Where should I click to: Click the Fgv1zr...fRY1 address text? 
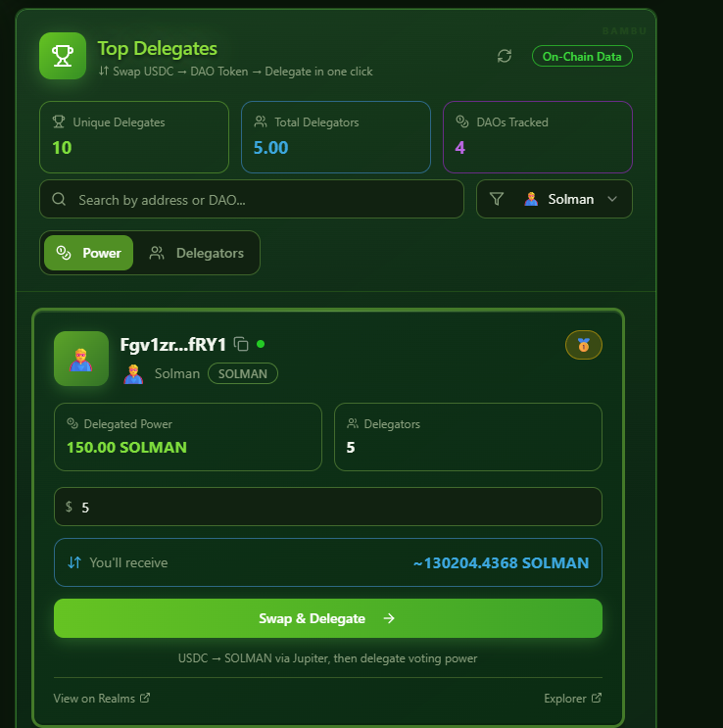tap(172, 345)
